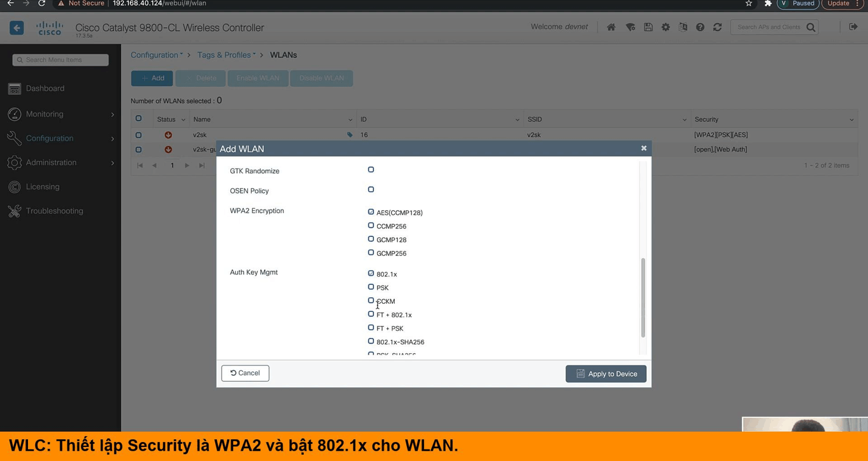Close the Add WLAN dialog
This screenshot has height=461, width=868.
[644, 149]
